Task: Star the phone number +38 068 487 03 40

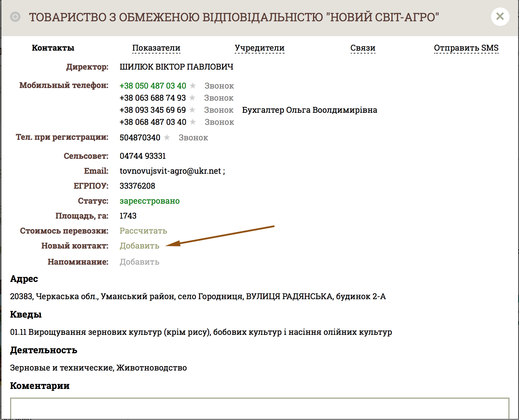Action: click(193, 122)
